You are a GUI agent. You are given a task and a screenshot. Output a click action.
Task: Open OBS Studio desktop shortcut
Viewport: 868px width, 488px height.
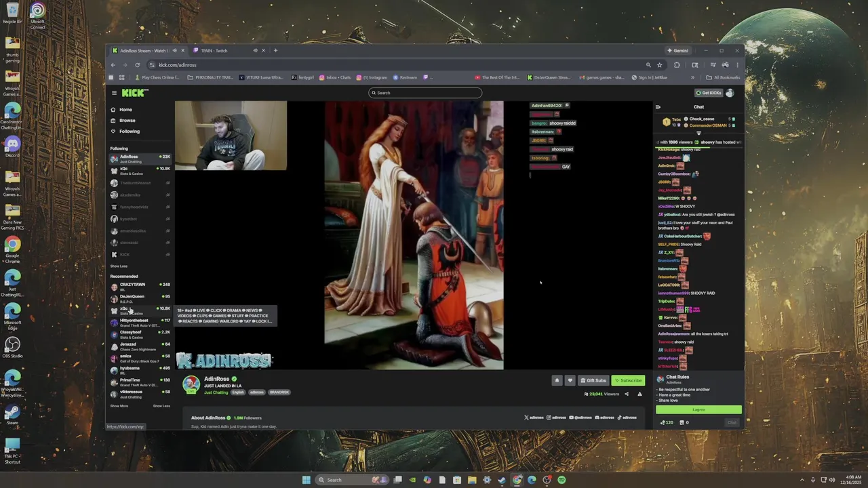12,347
